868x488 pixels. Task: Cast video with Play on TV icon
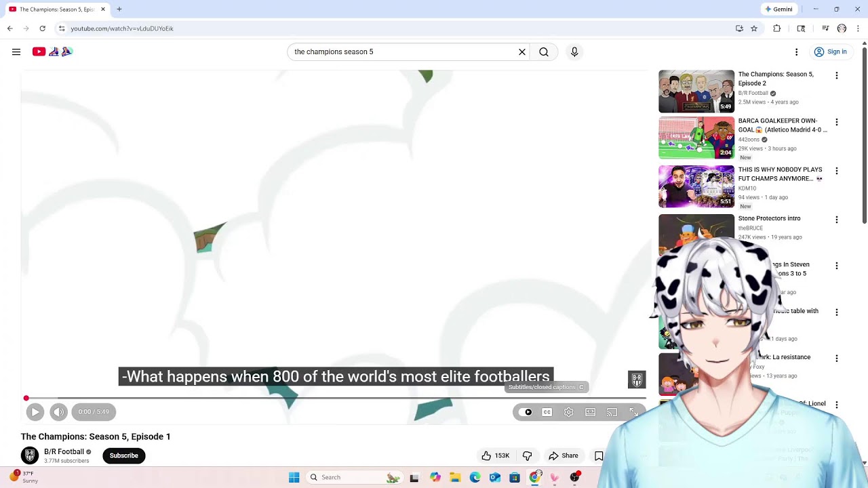[x=612, y=412]
